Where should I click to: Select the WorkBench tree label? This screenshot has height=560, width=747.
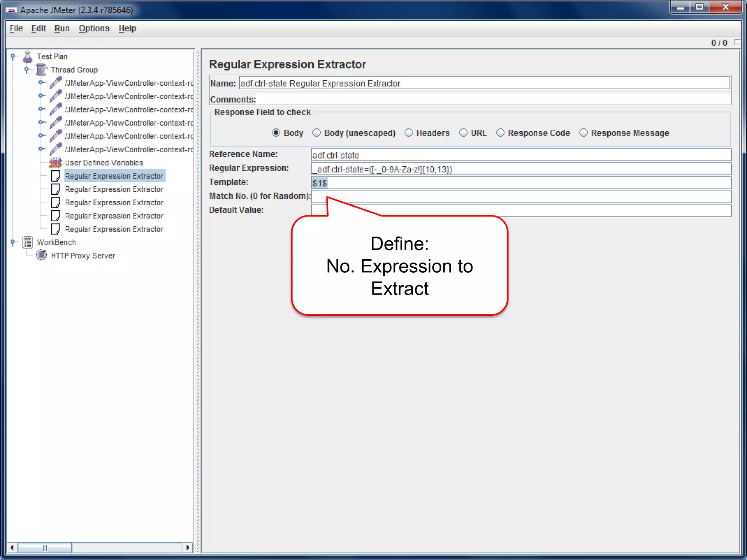pos(57,242)
